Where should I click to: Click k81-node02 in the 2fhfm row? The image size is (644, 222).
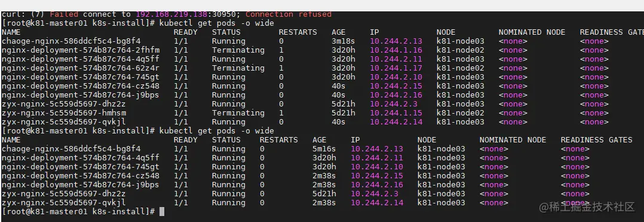click(x=460, y=50)
